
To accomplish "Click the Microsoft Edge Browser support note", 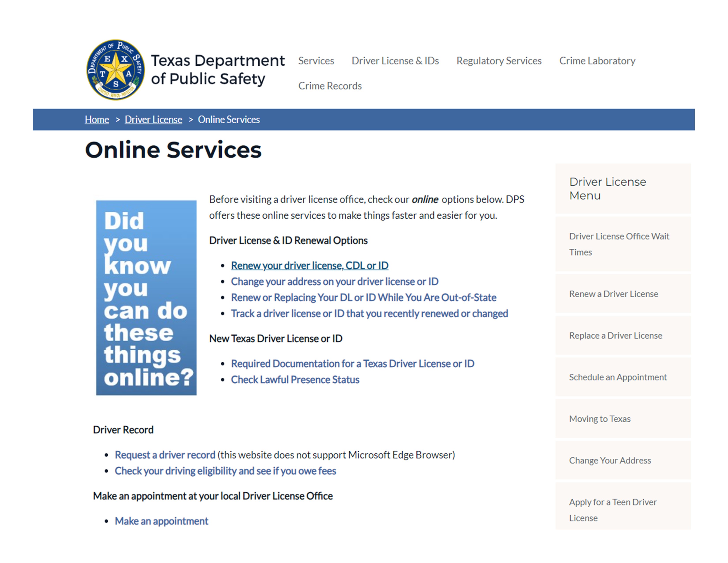I will 336,455.
